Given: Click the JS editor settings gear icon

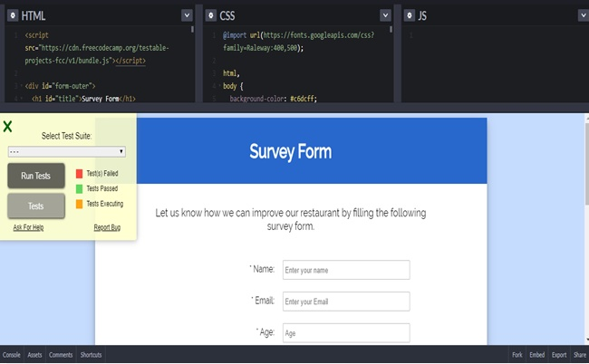Looking at the screenshot, I should (410, 15).
